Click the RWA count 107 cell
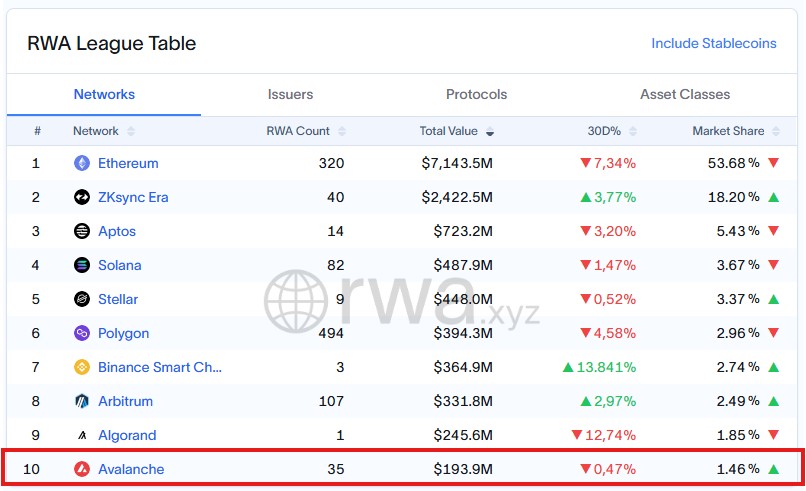The height and width of the screenshot is (491, 806). point(331,401)
